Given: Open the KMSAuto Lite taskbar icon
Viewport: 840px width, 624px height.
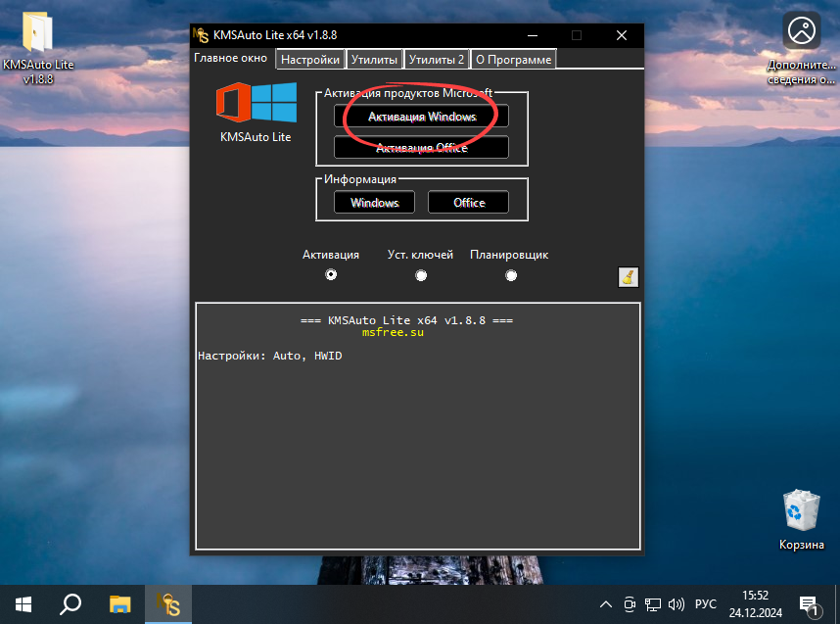Looking at the screenshot, I should click(167, 604).
